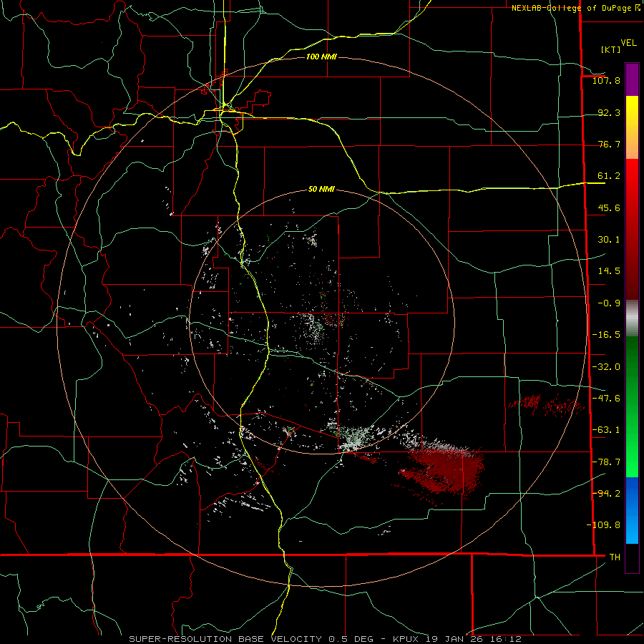Click the 50 NMI range ring label

[321, 190]
